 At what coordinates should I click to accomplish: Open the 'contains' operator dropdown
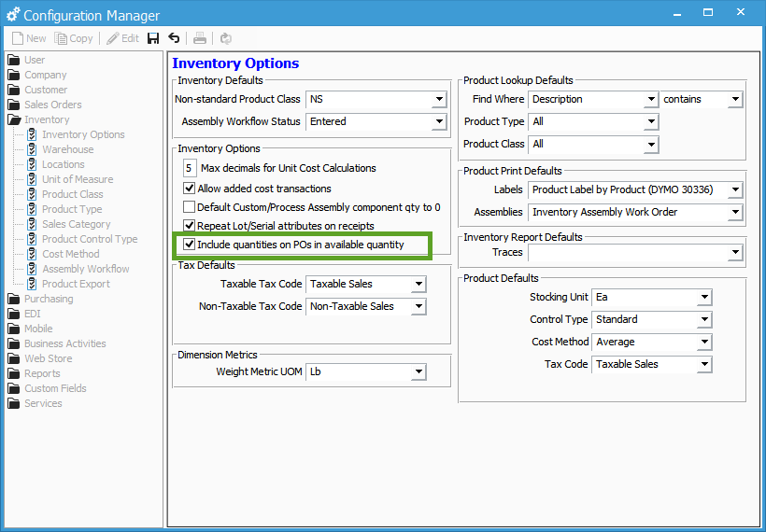[735, 99]
